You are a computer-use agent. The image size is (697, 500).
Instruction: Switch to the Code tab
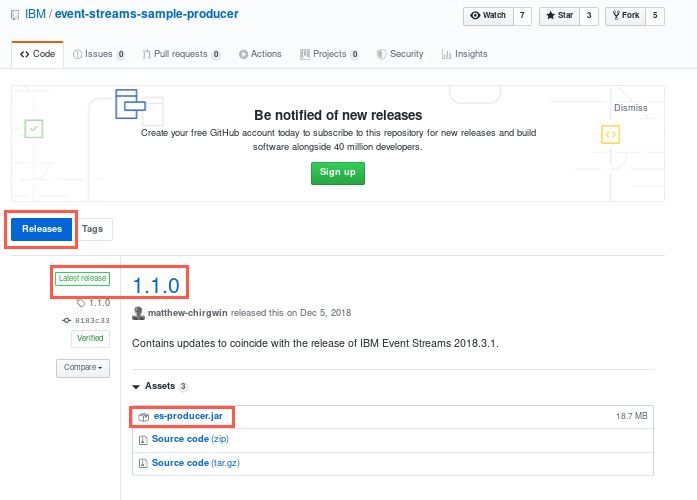click(37, 54)
